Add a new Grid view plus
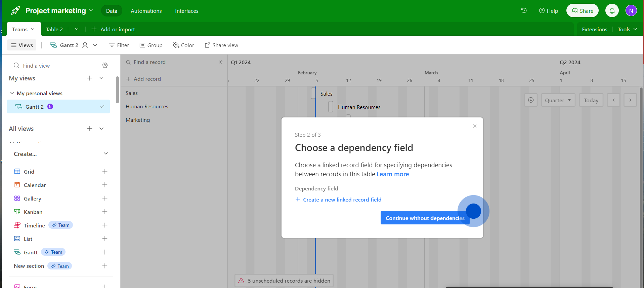This screenshot has height=288, width=644. tap(105, 171)
